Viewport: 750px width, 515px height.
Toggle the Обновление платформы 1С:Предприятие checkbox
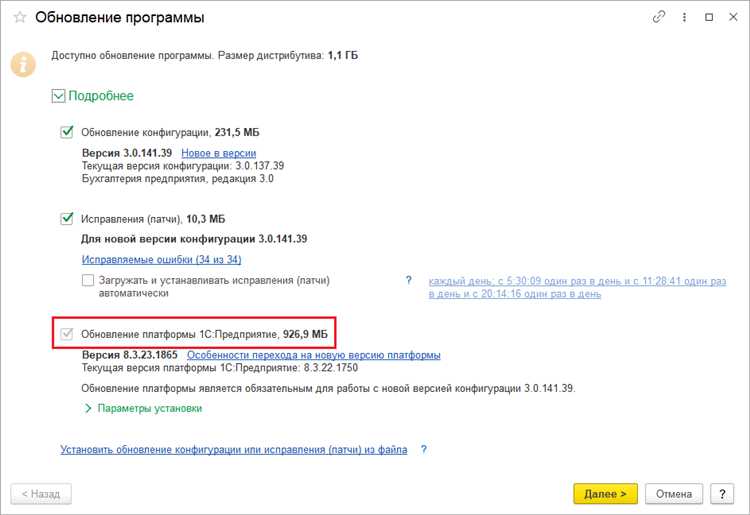tap(66, 334)
